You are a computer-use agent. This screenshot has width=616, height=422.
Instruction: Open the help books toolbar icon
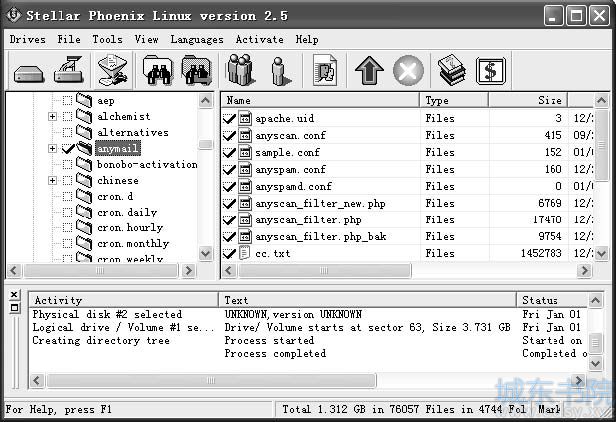pos(452,70)
